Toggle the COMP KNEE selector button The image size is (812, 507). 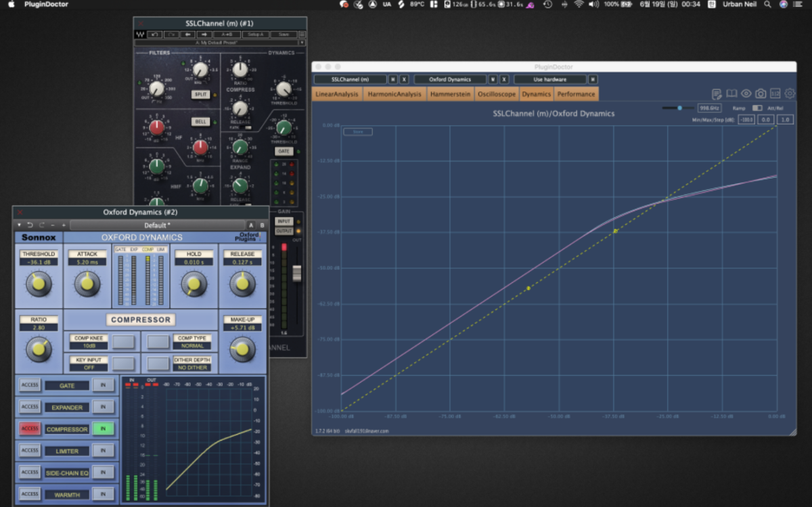123,342
